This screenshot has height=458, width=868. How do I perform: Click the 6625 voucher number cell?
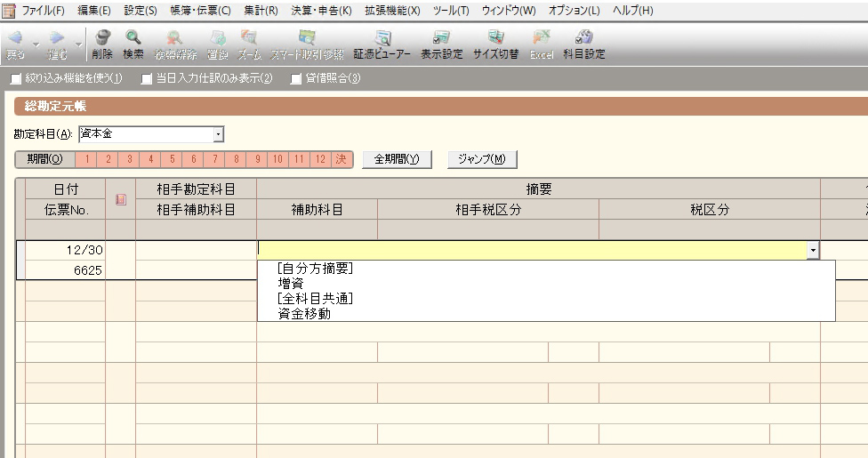65,270
